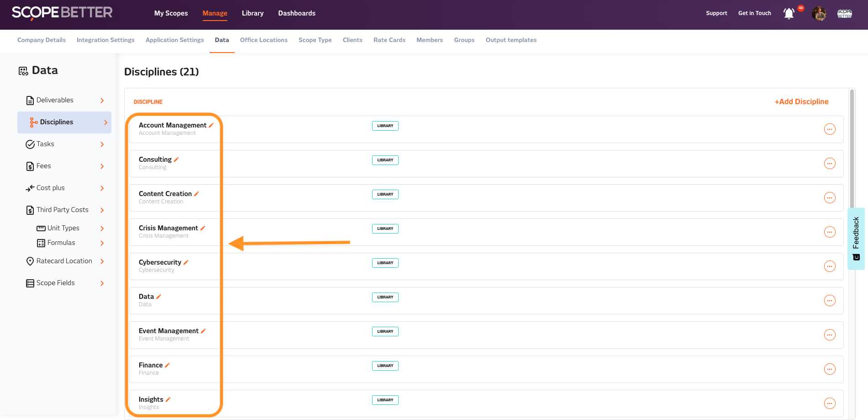Expand the Tasks sidebar item
Image resolution: width=868 pixels, height=420 pixels.
pyautogui.click(x=102, y=144)
